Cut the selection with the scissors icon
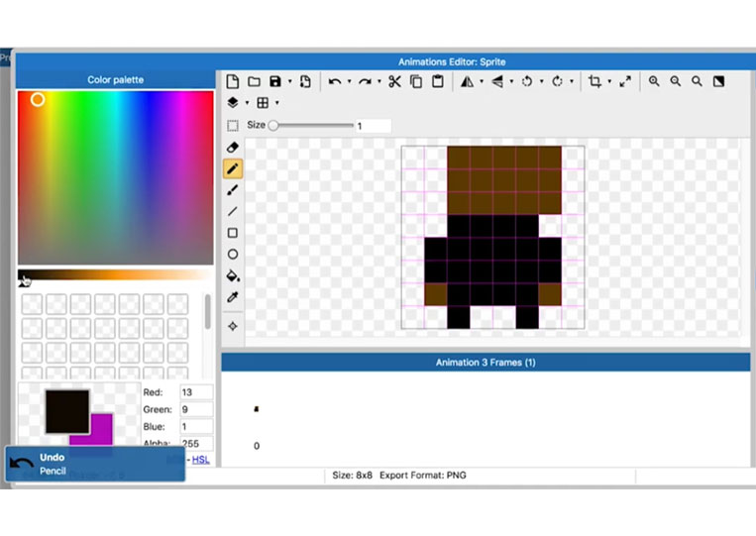This screenshot has height=536, width=756. point(395,81)
